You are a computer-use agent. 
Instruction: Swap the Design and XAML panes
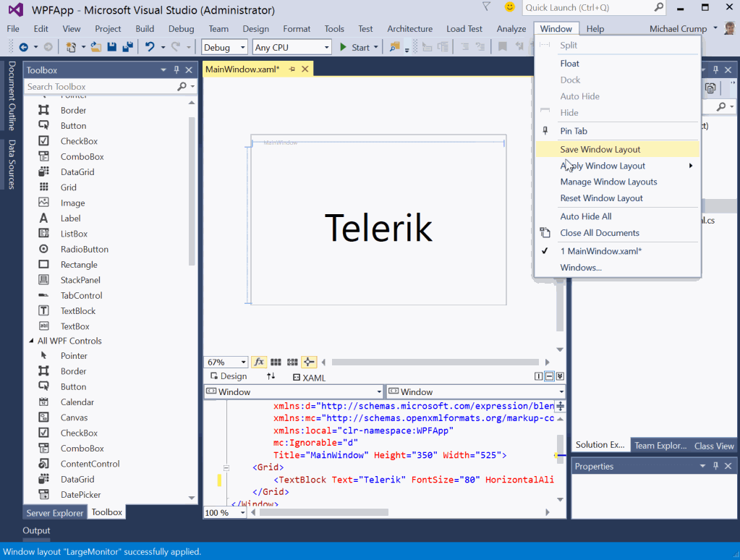[x=271, y=376]
